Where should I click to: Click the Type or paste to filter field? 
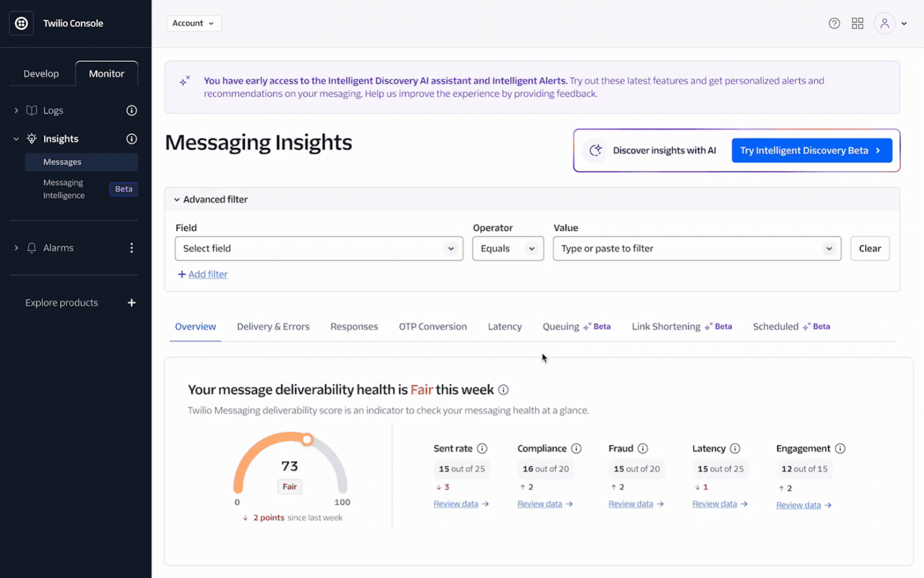(x=697, y=249)
